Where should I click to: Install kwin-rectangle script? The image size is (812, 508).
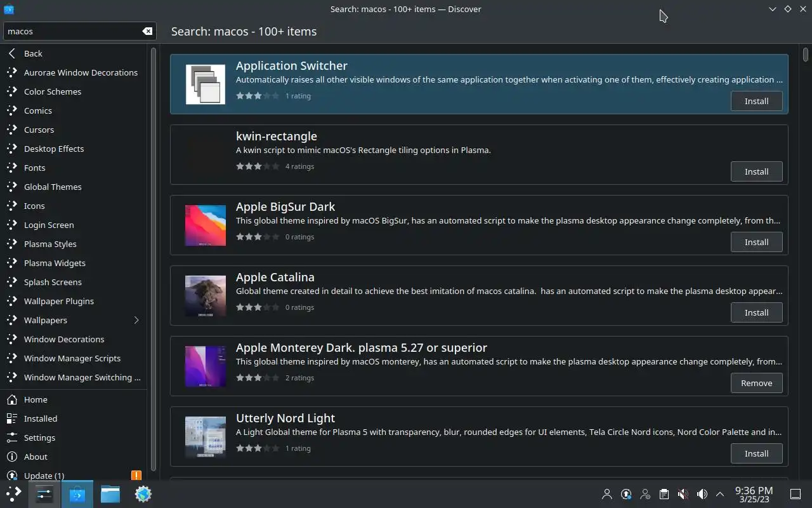756,171
